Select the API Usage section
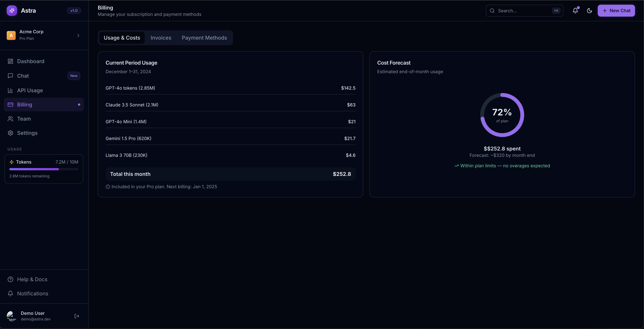This screenshot has height=329, width=644. click(x=30, y=90)
